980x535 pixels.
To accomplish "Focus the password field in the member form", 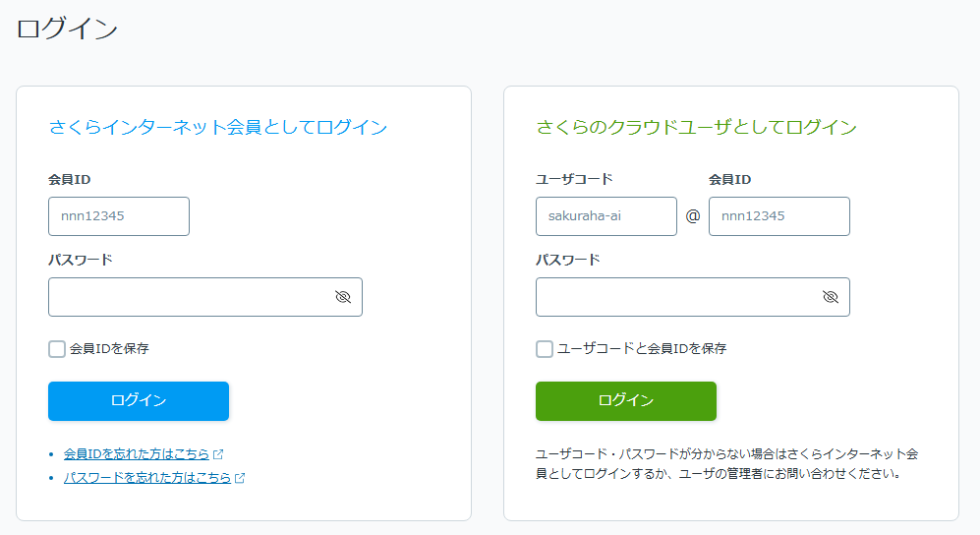I will coord(187,297).
